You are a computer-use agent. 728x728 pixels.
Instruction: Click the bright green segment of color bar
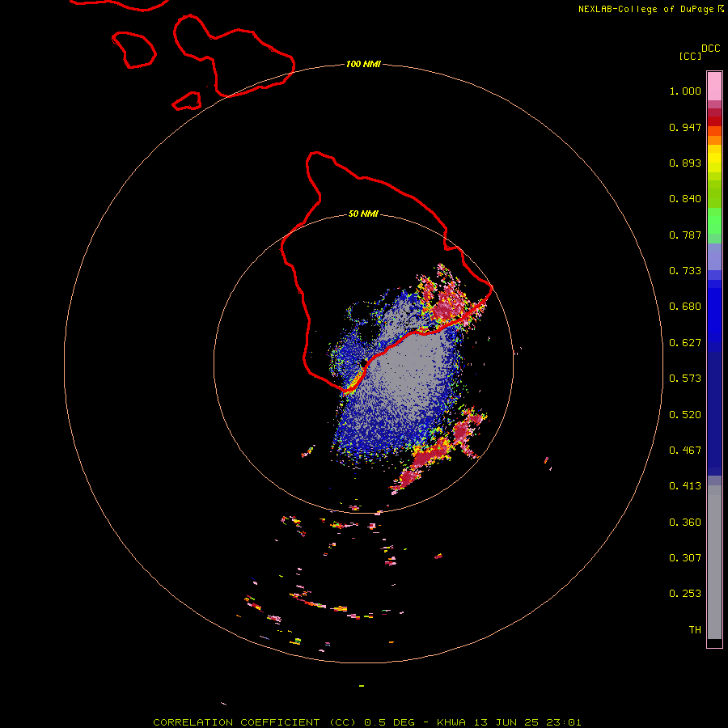pos(714,221)
